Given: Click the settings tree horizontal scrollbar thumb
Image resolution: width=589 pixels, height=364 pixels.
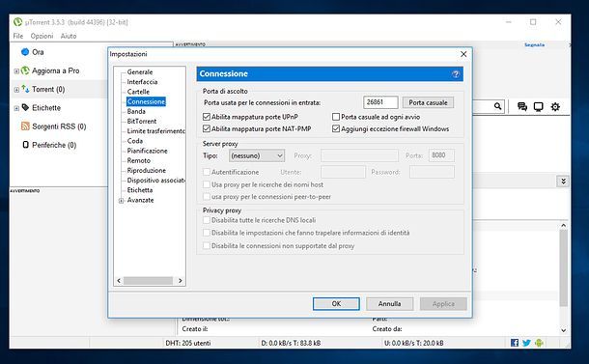Looking at the screenshot, I should point(148,281).
